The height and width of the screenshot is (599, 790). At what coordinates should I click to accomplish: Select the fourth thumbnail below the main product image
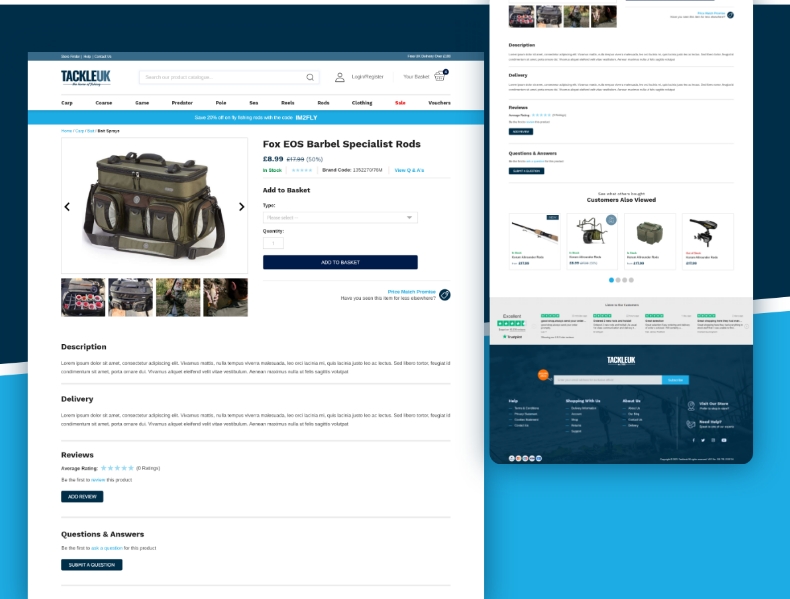225,297
